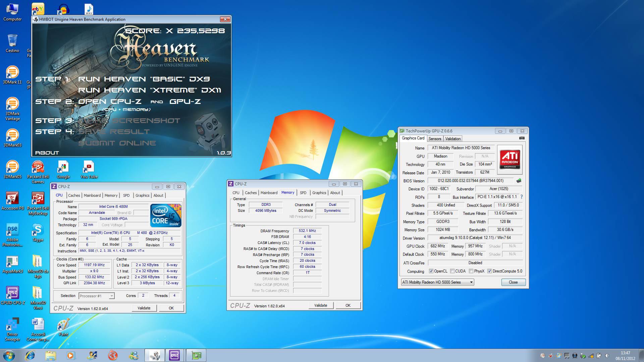Open the Processor #1 selection dropdown
Viewport: 644px width, 362px height.
(97, 296)
